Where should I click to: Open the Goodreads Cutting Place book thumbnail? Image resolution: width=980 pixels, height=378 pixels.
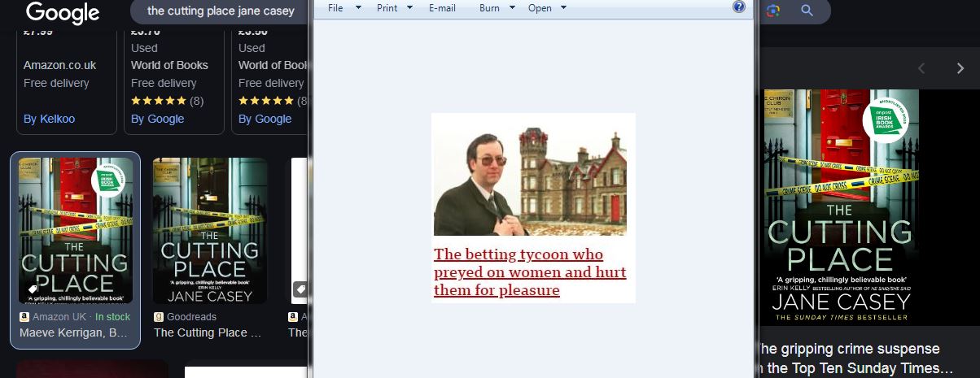[x=210, y=230]
